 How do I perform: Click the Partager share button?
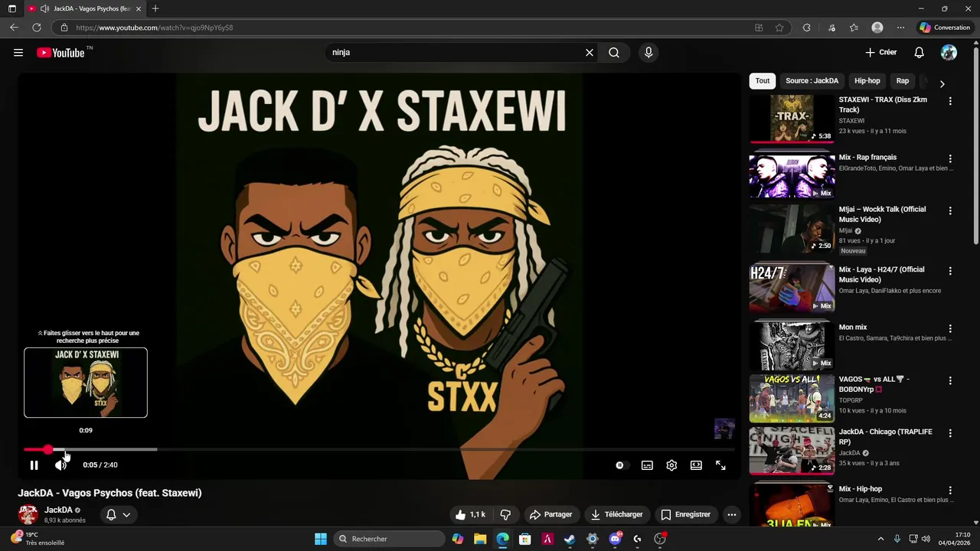pyautogui.click(x=551, y=515)
